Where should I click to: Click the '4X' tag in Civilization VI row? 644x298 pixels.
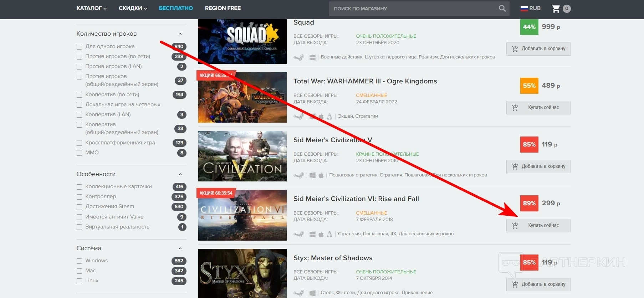393,234
